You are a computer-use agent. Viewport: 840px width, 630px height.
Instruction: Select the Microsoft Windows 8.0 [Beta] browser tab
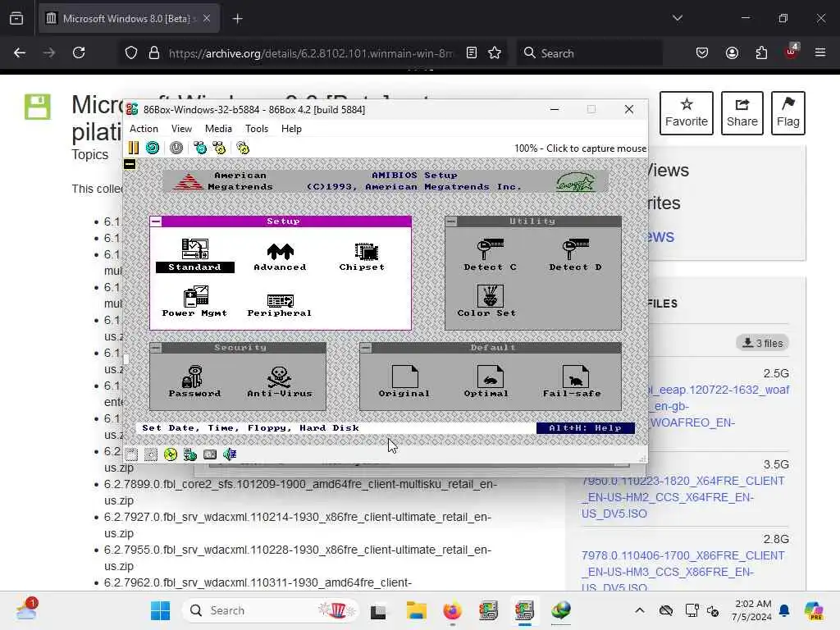129,19
